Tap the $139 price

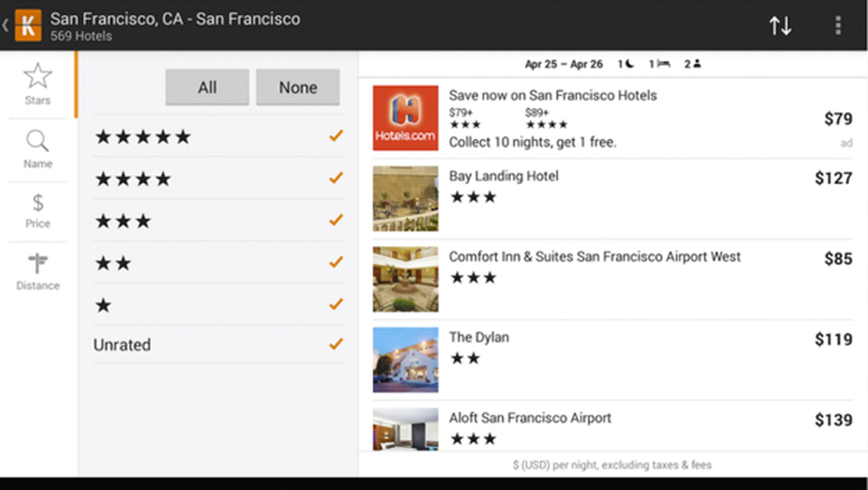pos(834,420)
